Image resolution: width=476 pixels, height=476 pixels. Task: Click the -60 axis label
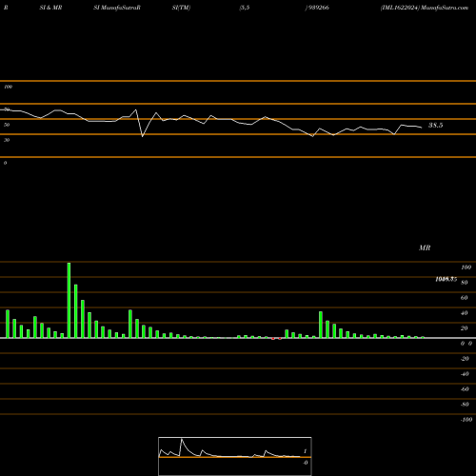465,389
